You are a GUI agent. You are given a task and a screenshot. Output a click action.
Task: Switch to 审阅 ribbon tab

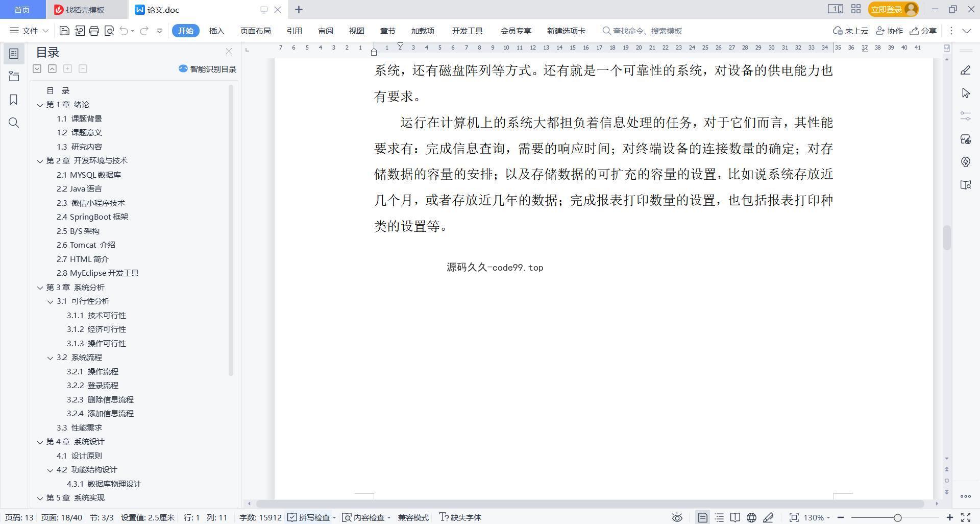326,31
